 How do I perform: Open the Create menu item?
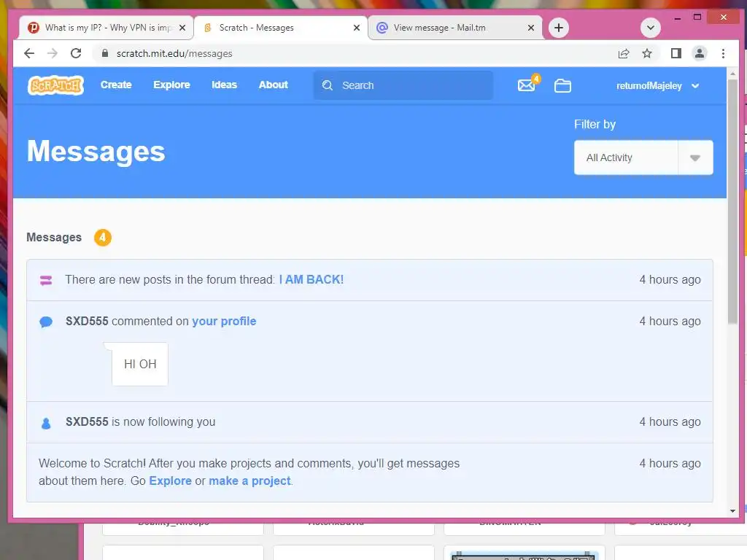point(116,85)
